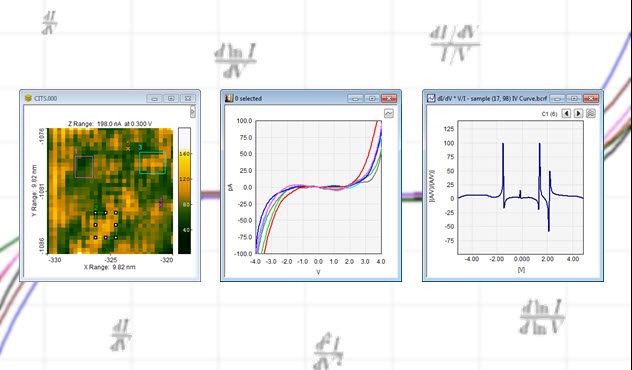
Task: Minimize the '0 selected' window
Action: tap(355, 98)
